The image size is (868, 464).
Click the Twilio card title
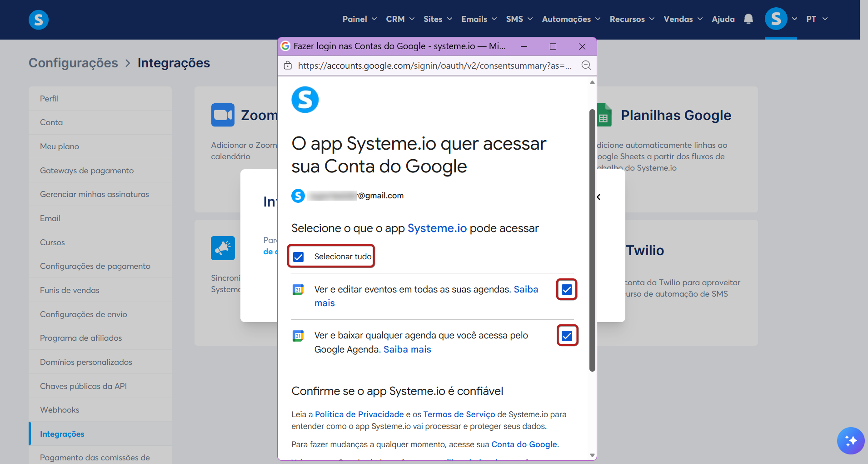pos(645,250)
